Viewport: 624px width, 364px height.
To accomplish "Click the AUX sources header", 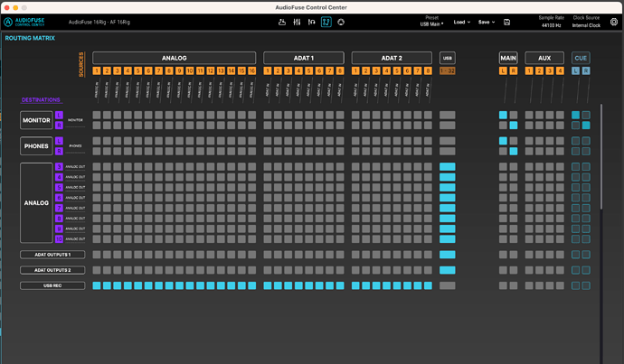I will (544, 58).
